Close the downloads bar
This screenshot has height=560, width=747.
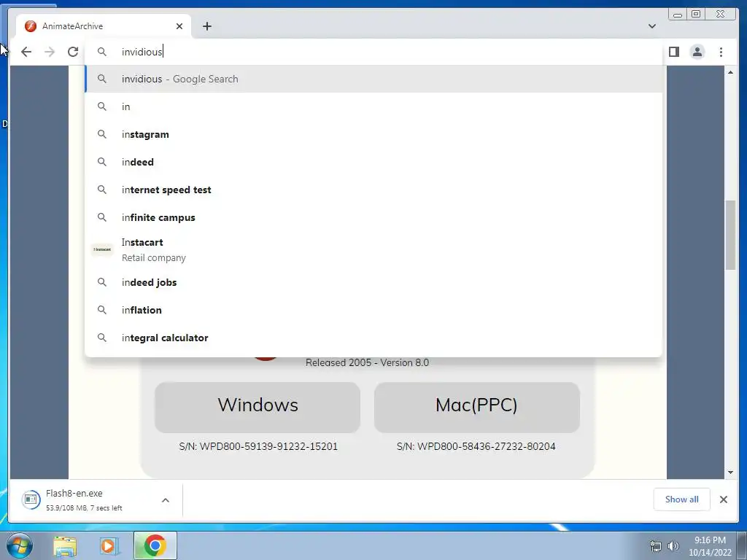click(723, 499)
